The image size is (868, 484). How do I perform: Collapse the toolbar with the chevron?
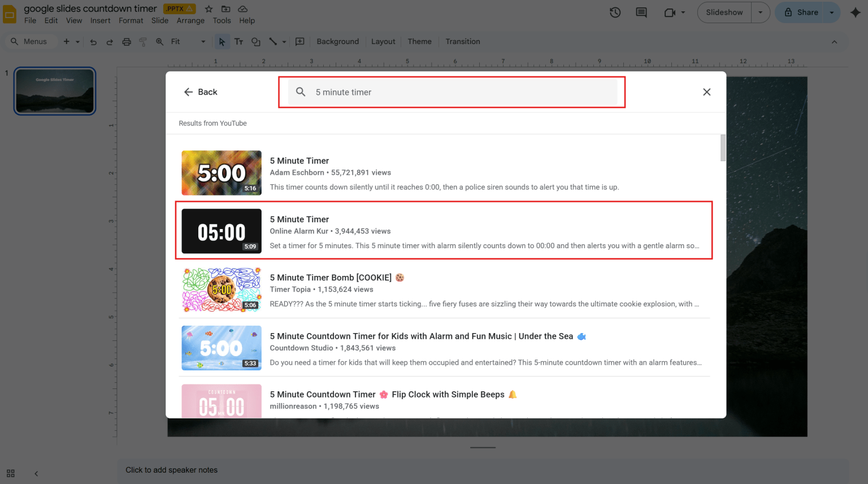835,41
